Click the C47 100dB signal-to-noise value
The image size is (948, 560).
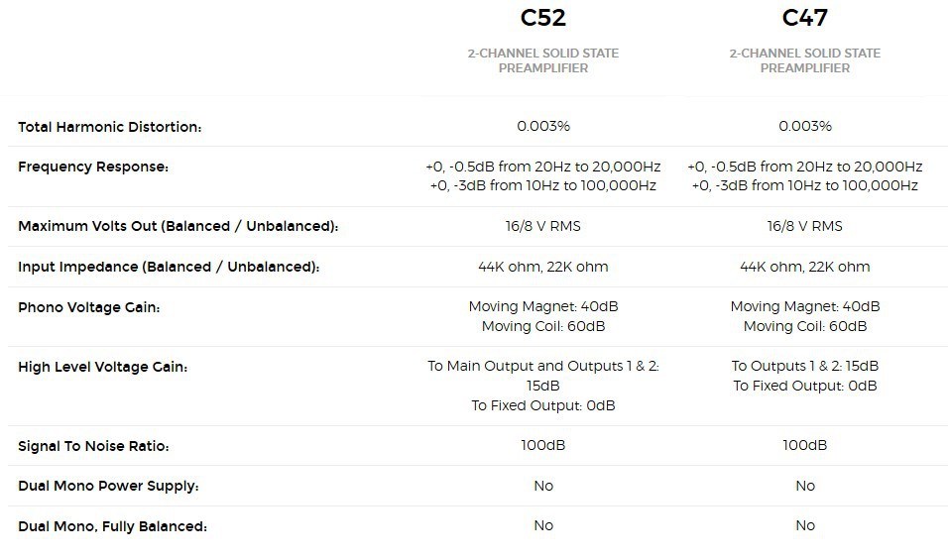(804, 446)
